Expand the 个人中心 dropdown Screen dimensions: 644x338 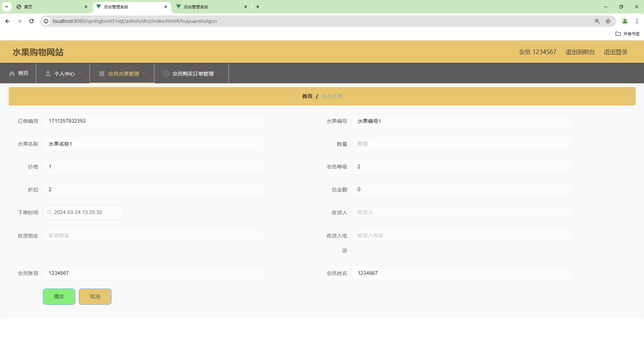coord(81,73)
